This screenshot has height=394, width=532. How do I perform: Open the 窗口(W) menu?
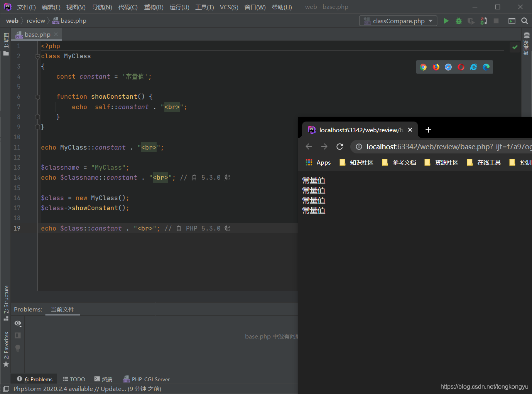point(255,7)
